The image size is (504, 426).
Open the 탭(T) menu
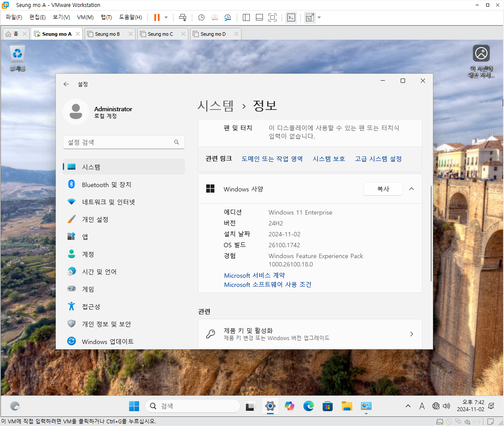[106, 17]
